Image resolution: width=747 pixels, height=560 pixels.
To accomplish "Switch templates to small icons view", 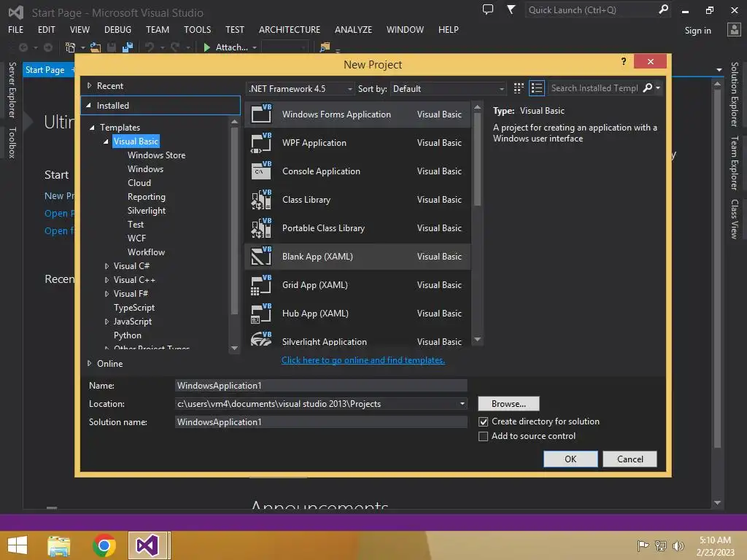I will click(519, 88).
